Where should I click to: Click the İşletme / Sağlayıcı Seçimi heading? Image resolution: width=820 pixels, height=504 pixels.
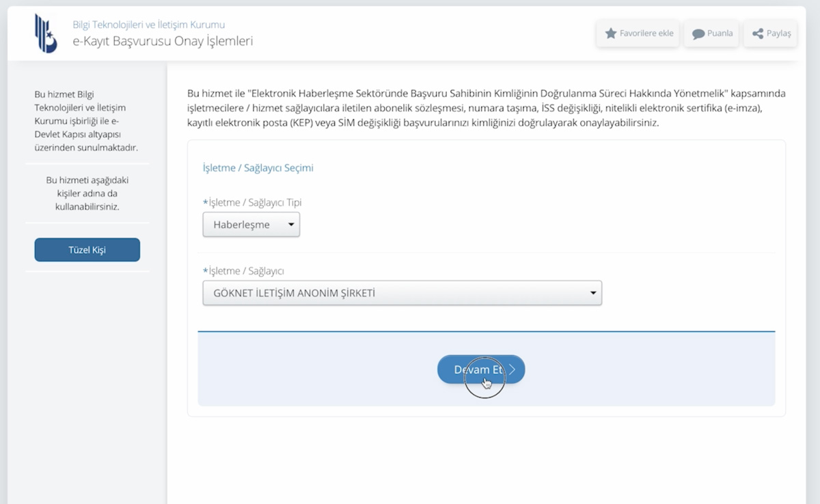click(x=258, y=167)
